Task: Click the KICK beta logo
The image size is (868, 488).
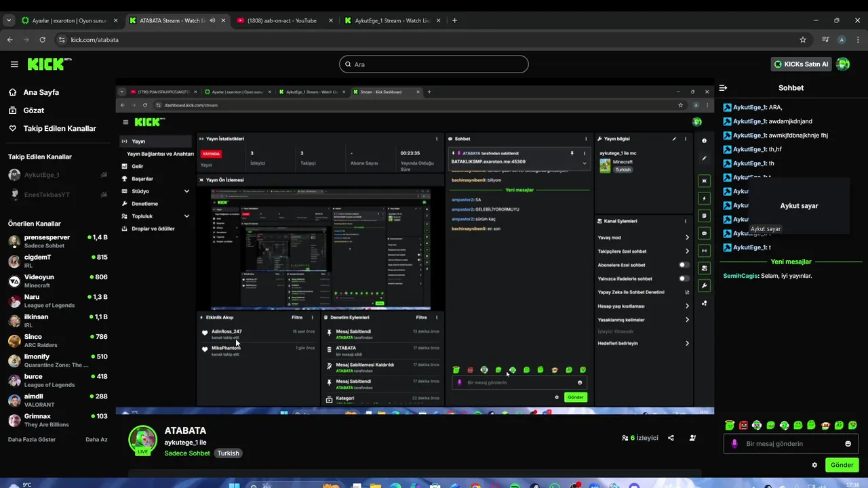Action: [50, 64]
